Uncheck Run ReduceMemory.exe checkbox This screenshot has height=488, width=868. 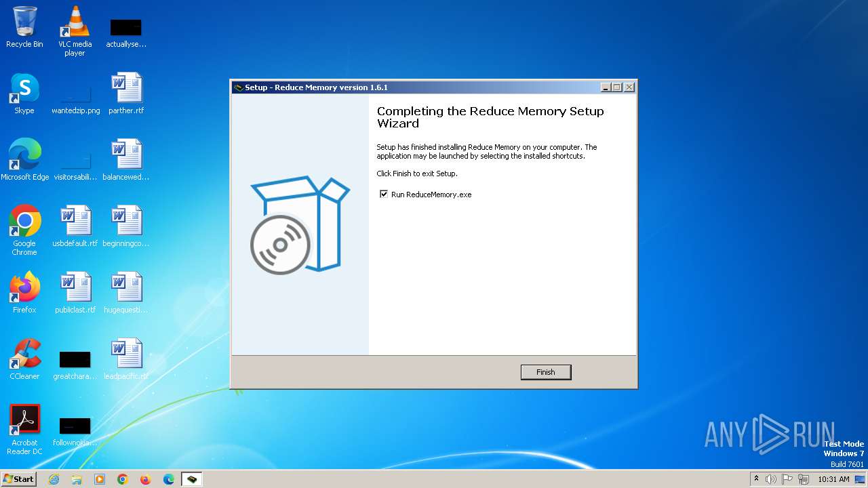384,195
